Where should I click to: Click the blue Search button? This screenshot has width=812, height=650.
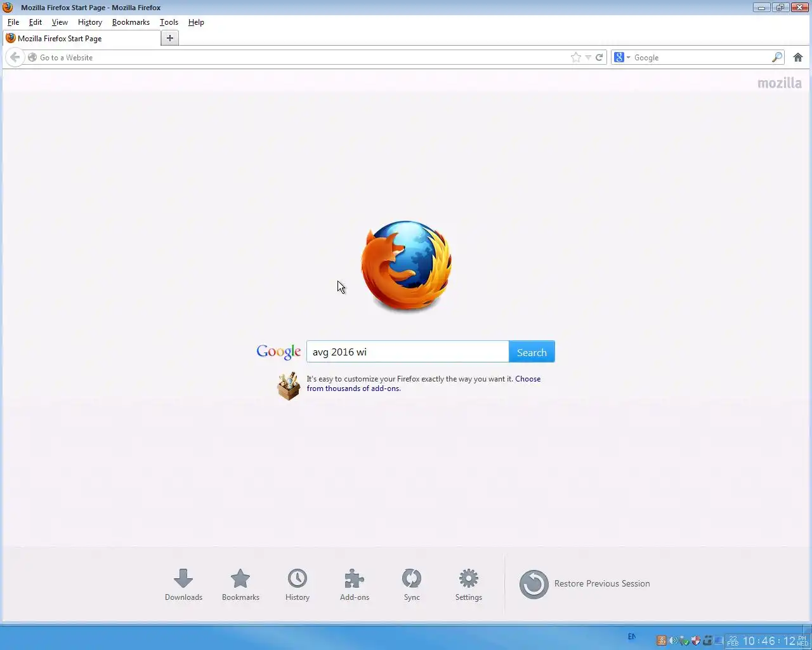[x=532, y=352]
